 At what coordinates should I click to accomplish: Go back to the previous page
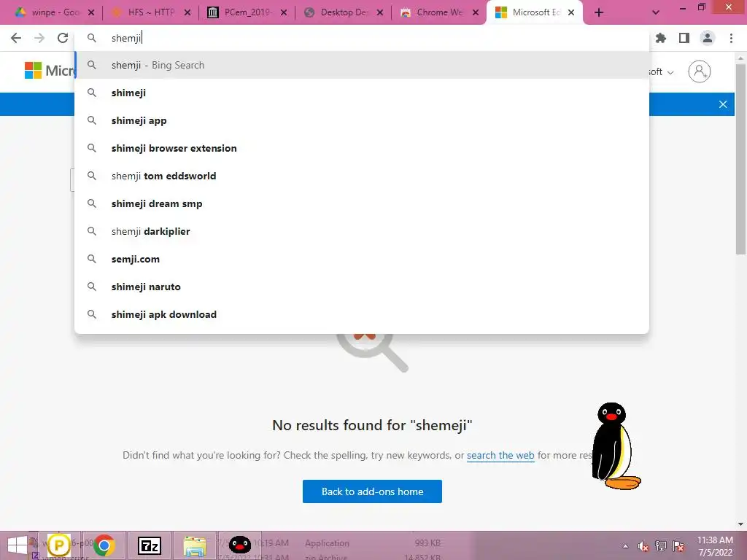pyautogui.click(x=16, y=38)
